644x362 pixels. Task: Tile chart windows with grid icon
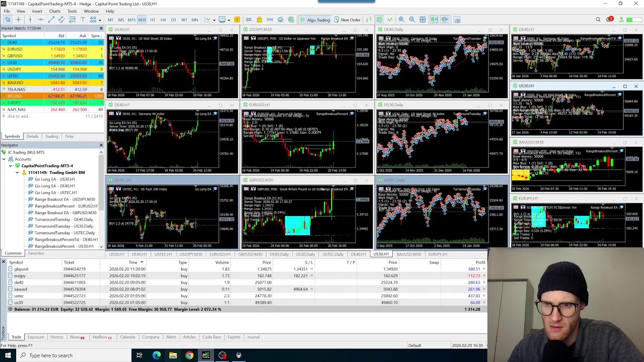click(x=422, y=20)
